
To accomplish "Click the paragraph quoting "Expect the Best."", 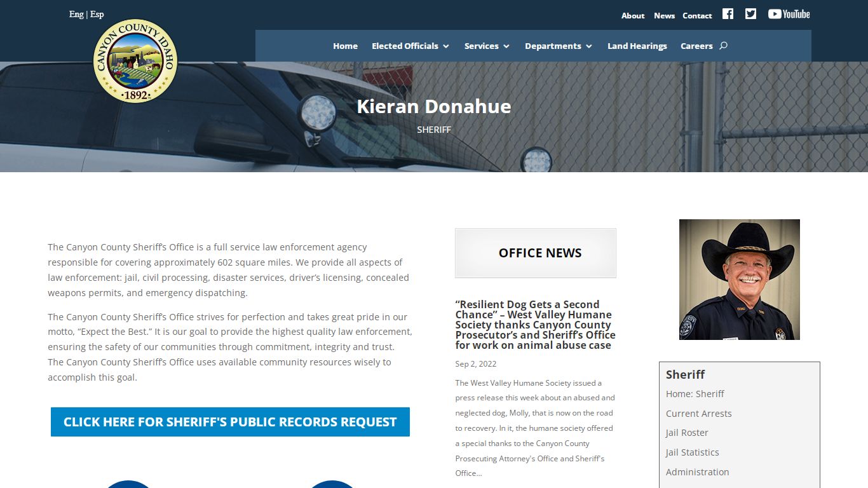I will [230, 347].
